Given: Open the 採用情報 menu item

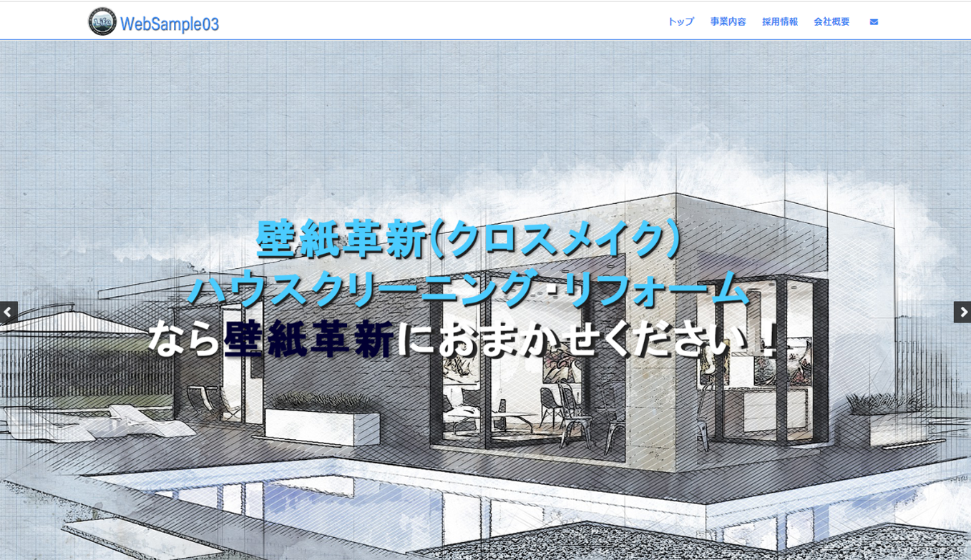Looking at the screenshot, I should click(779, 22).
